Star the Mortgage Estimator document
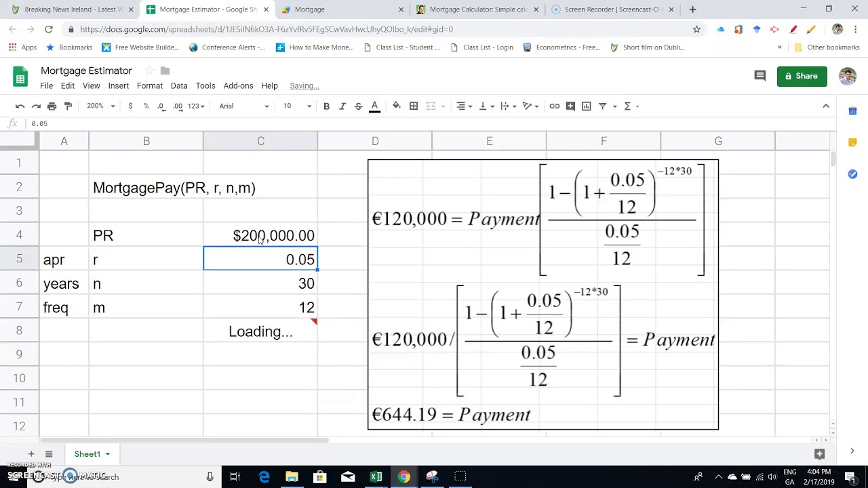The width and height of the screenshot is (868, 488). click(149, 70)
